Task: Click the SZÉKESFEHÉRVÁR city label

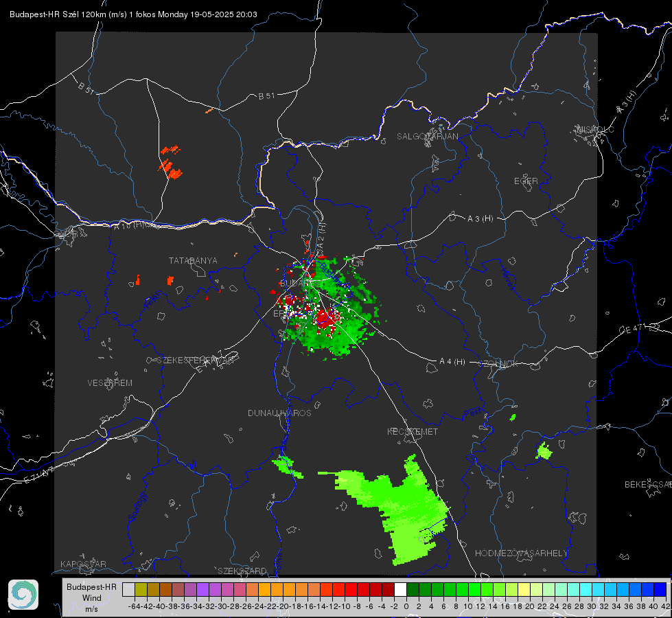Action: (x=195, y=360)
